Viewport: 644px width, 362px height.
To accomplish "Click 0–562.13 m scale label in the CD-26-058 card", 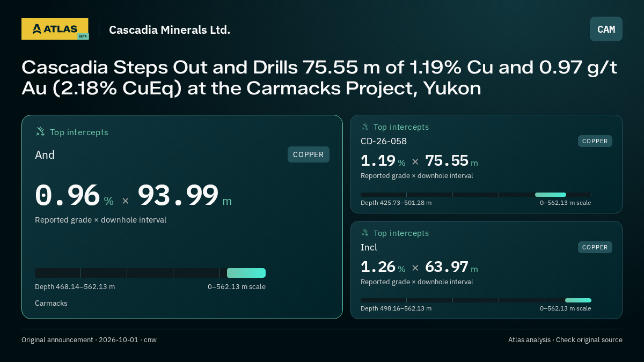I will click(x=566, y=203).
